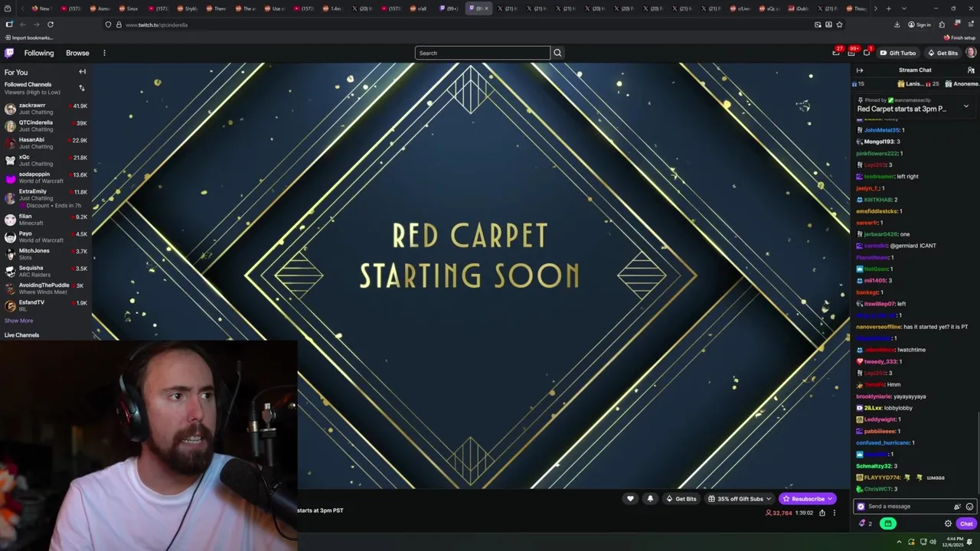The image size is (980, 551).
Task: Switch to the New Tab browser tab
Action: (x=41, y=8)
